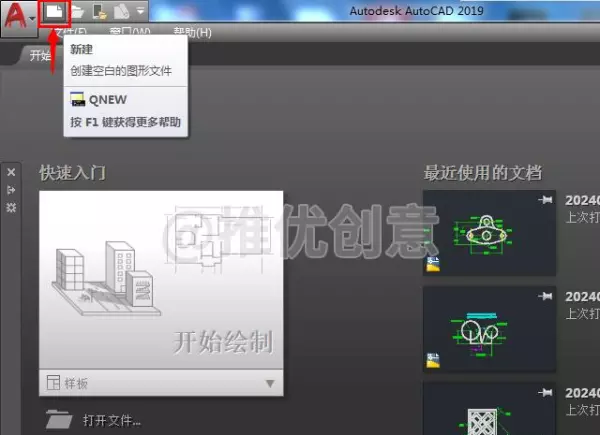Click the 最近使用的文档 heading
Viewport: 600px width, 435px height.
tap(483, 173)
